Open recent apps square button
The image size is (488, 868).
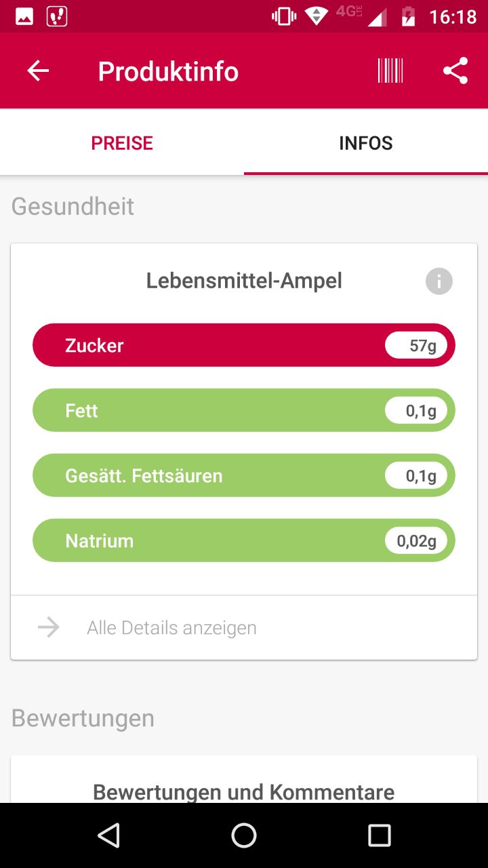pos(380,835)
